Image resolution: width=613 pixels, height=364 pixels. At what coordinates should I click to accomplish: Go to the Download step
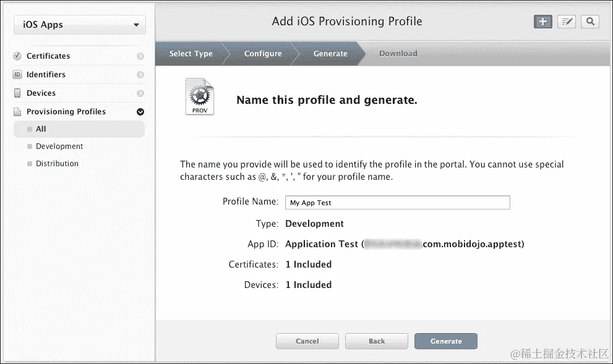point(398,54)
